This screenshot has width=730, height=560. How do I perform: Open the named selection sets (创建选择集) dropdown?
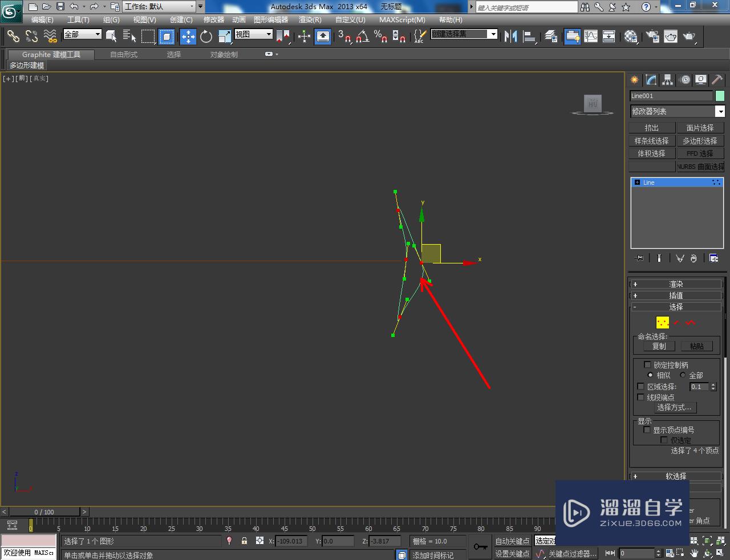(x=464, y=34)
